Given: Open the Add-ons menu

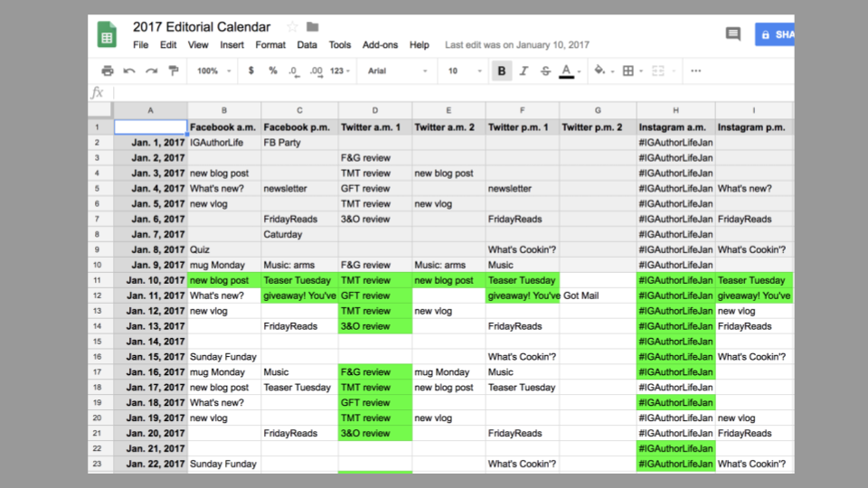Looking at the screenshot, I should tap(380, 45).
